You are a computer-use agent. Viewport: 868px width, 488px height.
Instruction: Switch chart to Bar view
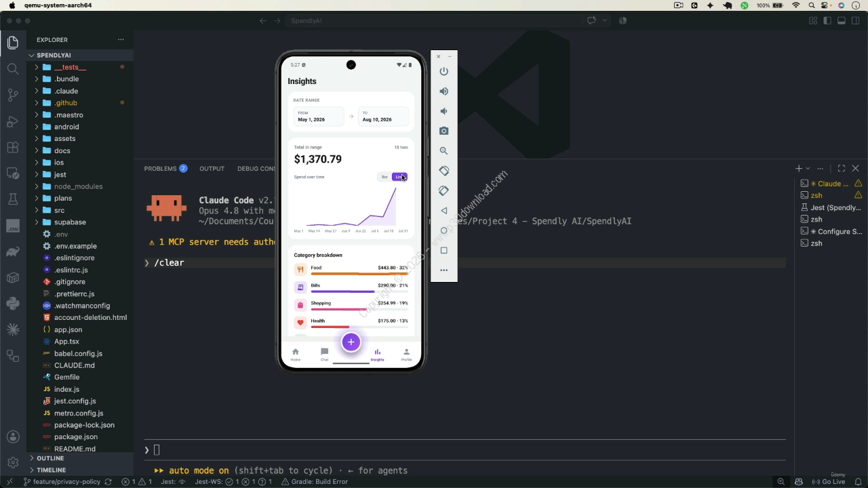click(384, 177)
